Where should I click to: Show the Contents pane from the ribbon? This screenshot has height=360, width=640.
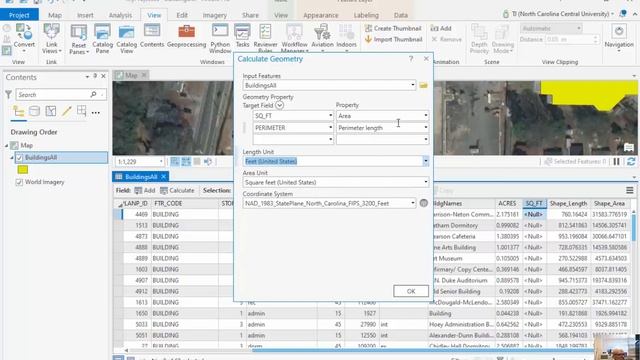(152, 36)
